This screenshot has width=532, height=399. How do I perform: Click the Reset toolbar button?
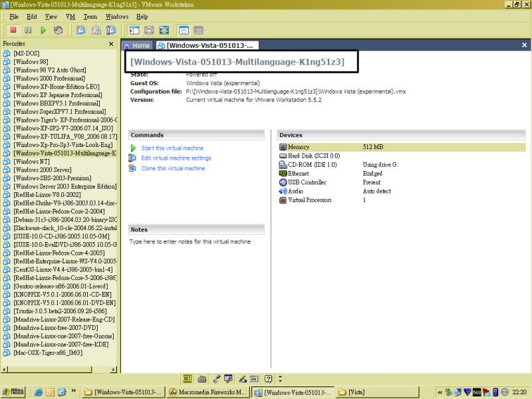point(58,30)
